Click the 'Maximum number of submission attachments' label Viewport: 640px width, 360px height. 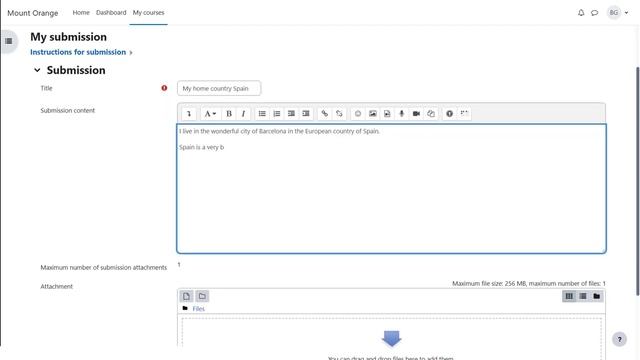coord(104,267)
